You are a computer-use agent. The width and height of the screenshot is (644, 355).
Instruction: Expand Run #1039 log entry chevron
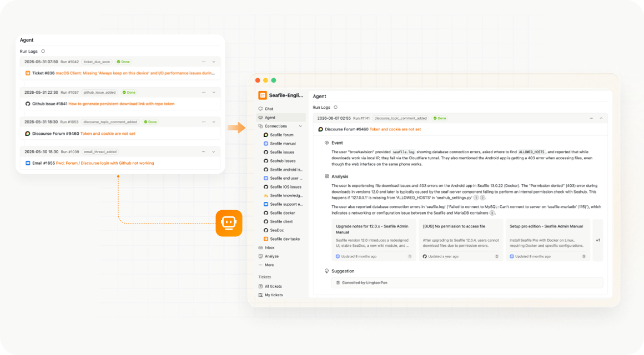point(214,152)
